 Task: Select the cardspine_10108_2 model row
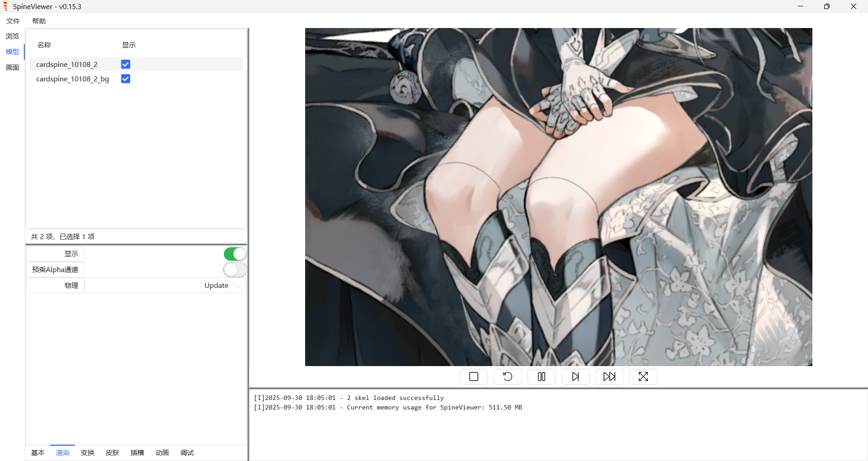click(x=136, y=64)
